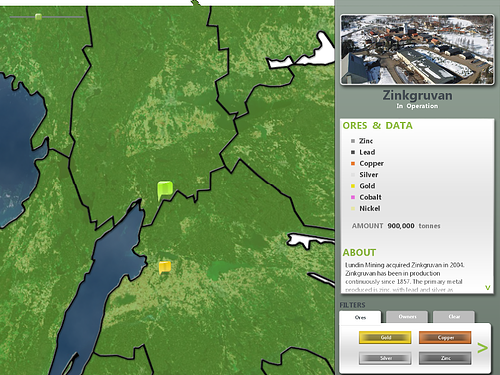Clear all filters with Clear tab
500x375 pixels.
(x=454, y=317)
